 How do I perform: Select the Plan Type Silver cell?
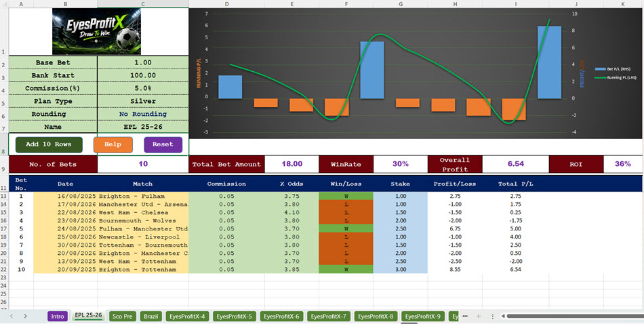tap(143, 101)
